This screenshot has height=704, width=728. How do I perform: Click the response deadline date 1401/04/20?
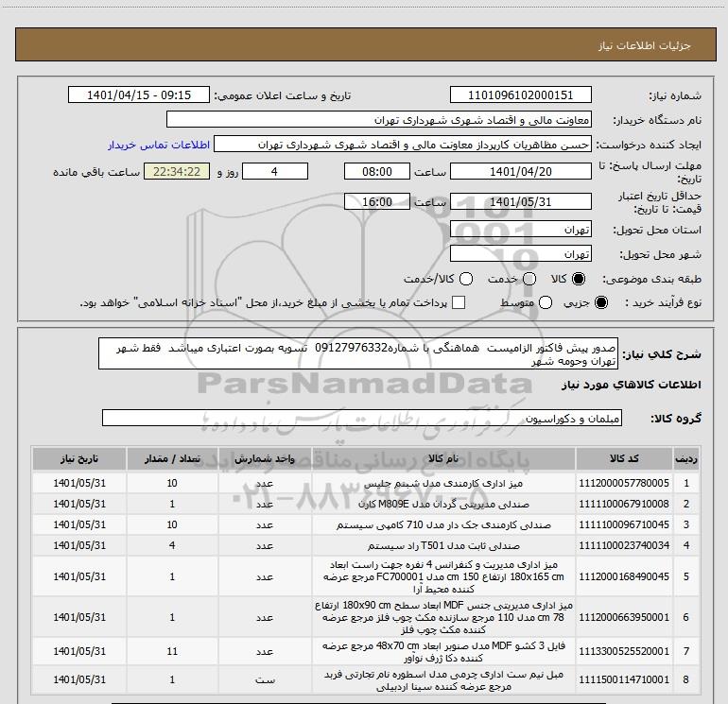520,171
